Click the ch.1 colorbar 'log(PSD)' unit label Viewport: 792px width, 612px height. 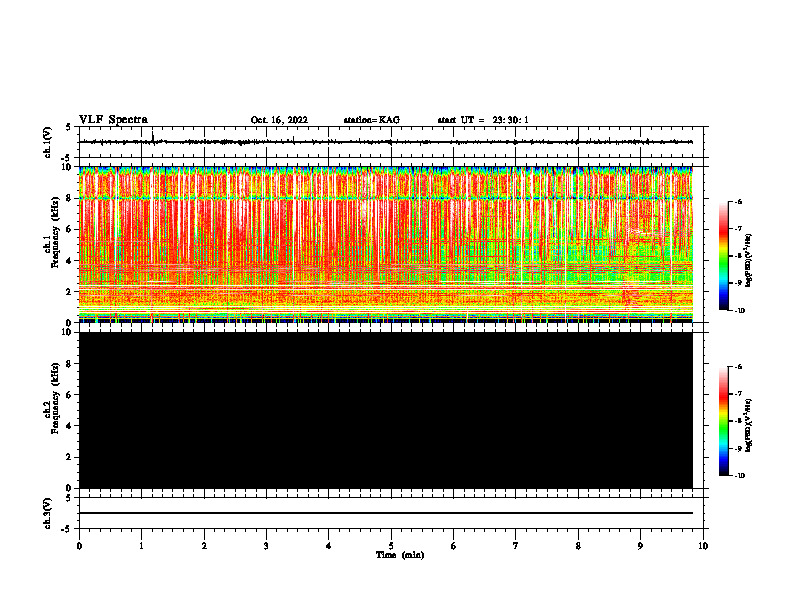748,260
